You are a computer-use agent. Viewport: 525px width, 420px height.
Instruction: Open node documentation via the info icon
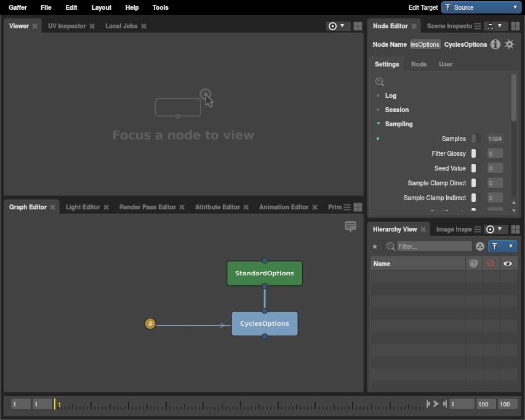point(495,44)
